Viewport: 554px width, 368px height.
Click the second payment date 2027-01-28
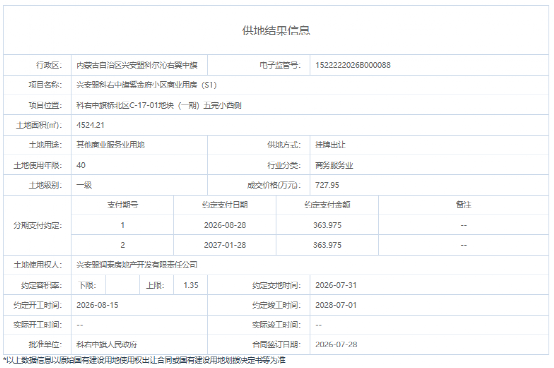click(225, 245)
